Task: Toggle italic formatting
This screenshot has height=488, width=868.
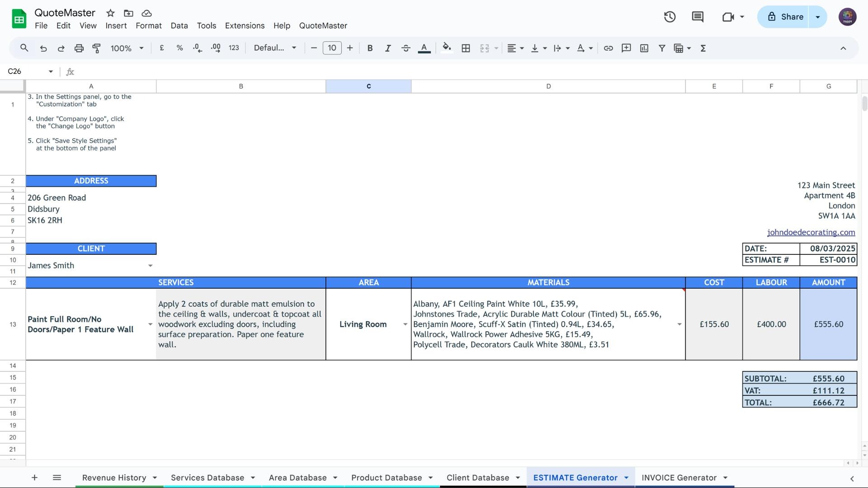Action: (387, 48)
